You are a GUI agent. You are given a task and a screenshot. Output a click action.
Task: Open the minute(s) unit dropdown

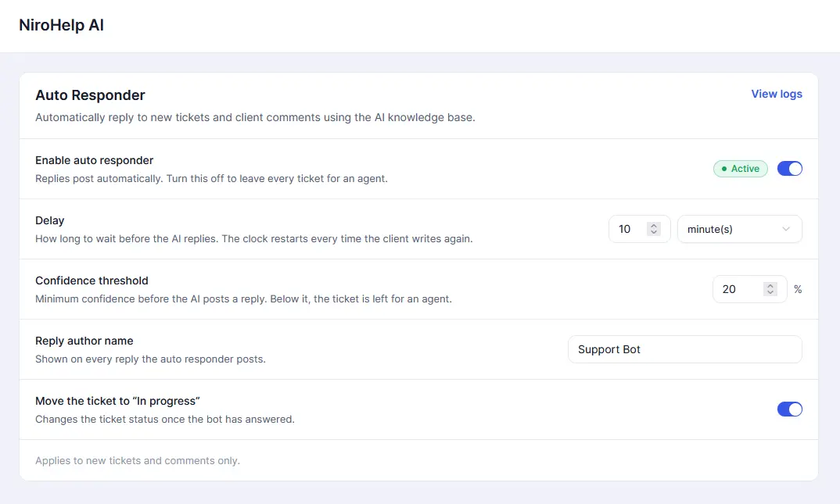[739, 229]
